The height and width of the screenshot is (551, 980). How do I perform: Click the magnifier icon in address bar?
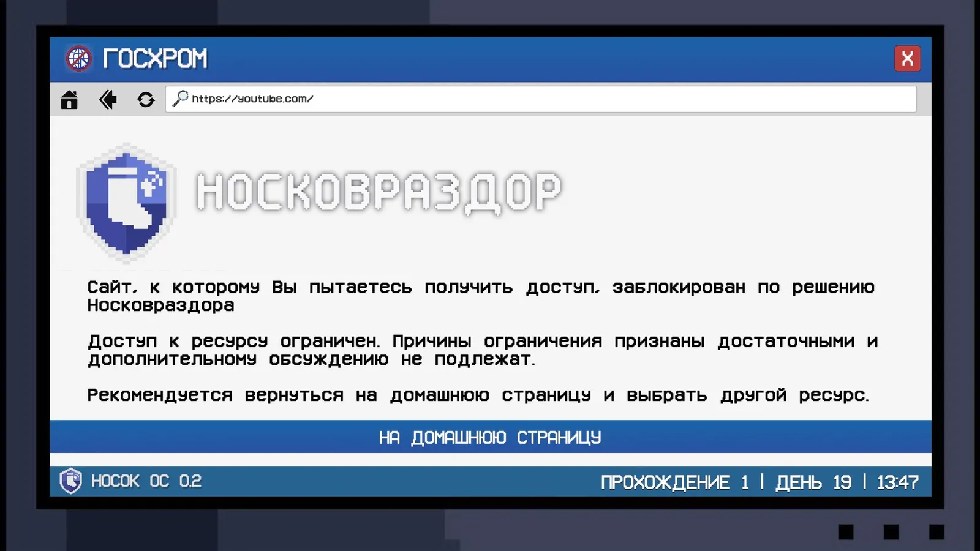[x=180, y=99]
